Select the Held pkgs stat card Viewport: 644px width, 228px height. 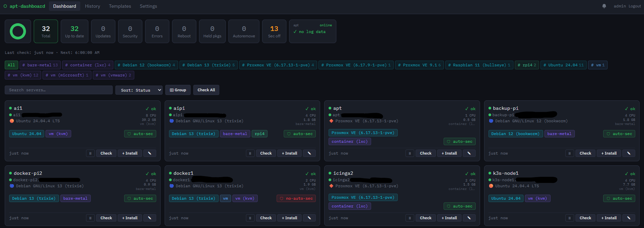[212, 31]
